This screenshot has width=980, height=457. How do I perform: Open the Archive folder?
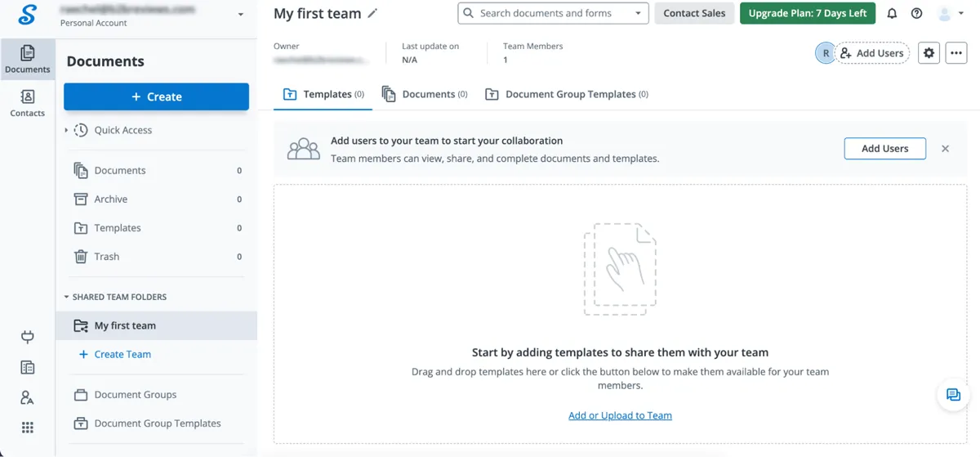pos(155,199)
